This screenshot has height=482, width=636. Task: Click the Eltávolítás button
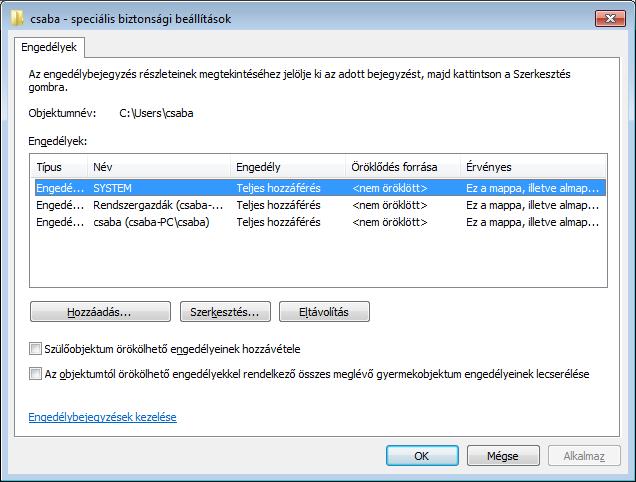(x=324, y=312)
